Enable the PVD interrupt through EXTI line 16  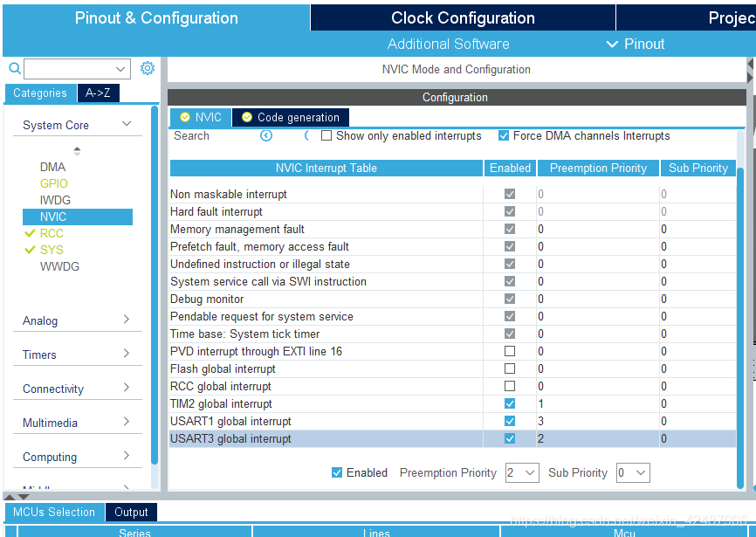(x=510, y=351)
